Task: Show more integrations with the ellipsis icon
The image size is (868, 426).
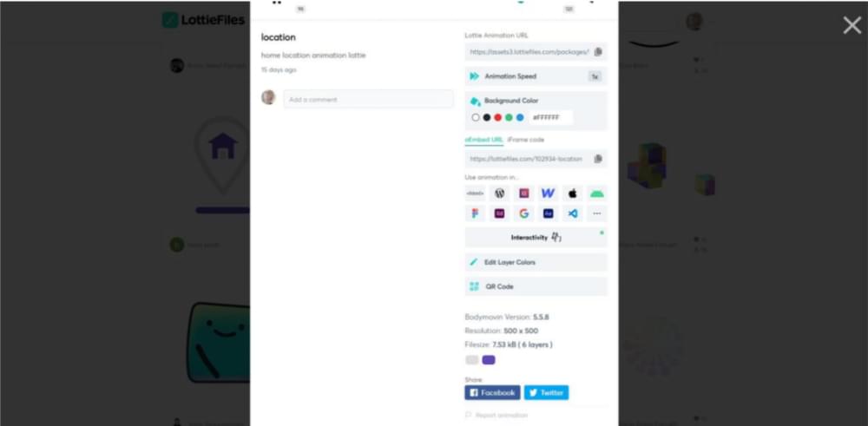Action: coord(597,213)
